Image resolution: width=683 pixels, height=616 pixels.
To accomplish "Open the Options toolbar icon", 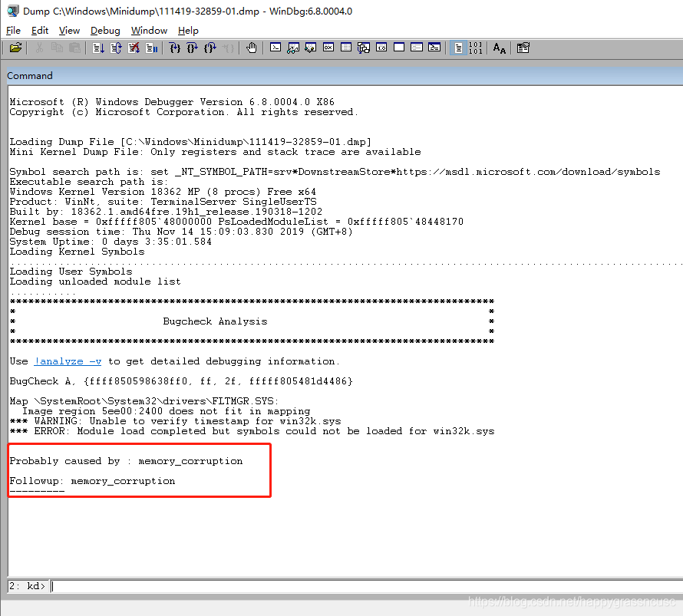I will [523, 48].
